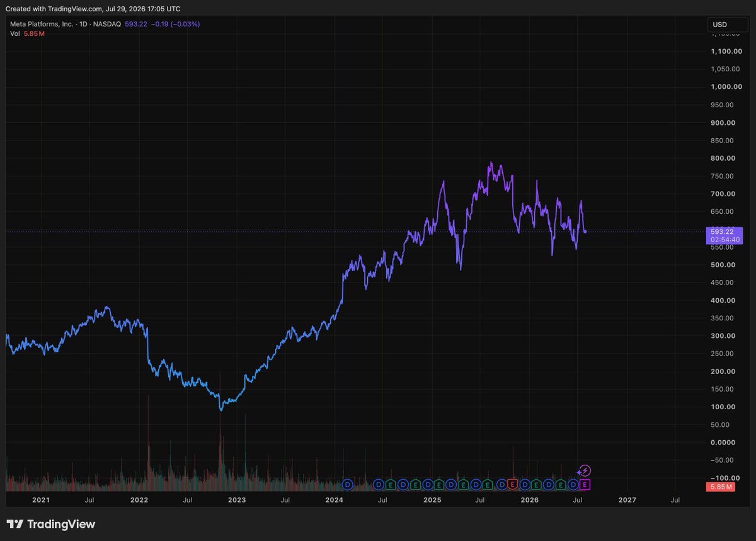
Task: Click the NASDAQ exchange label
Action: point(108,24)
